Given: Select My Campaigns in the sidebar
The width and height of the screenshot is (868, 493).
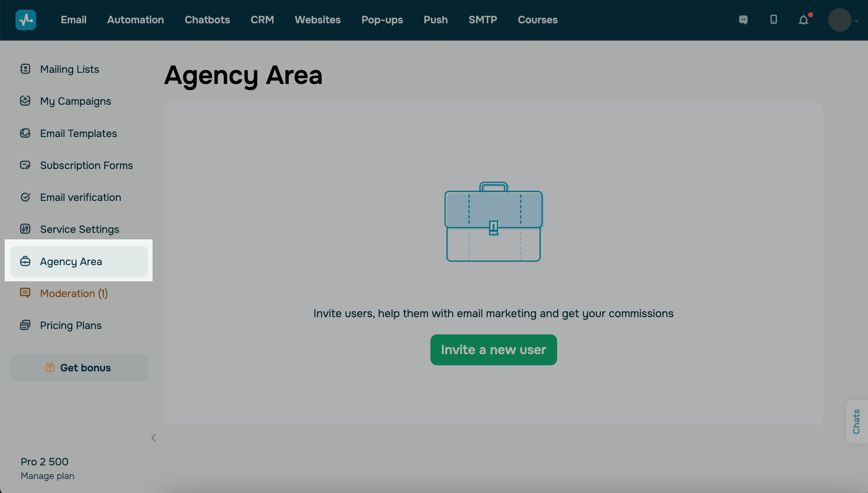Looking at the screenshot, I should coord(75,101).
